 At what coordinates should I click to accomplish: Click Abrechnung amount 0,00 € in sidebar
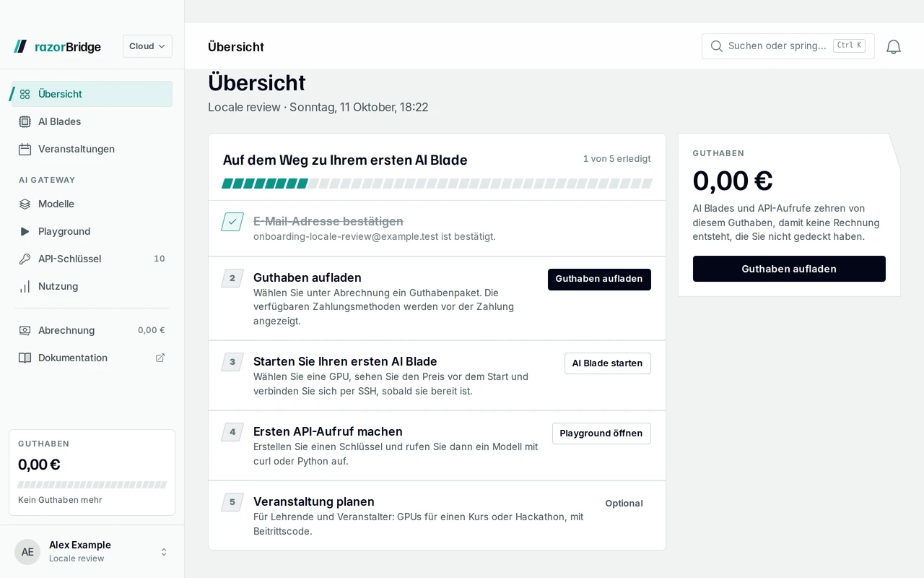coord(152,330)
